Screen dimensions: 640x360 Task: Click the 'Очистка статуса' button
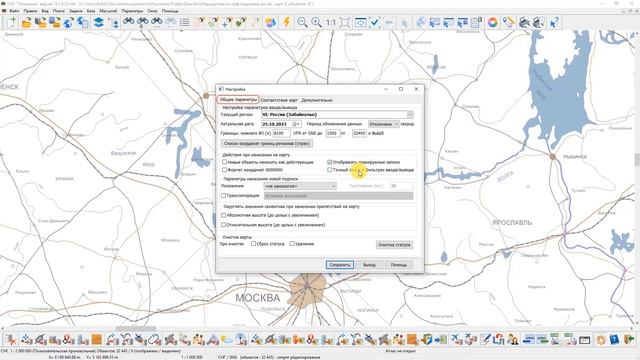(394, 245)
